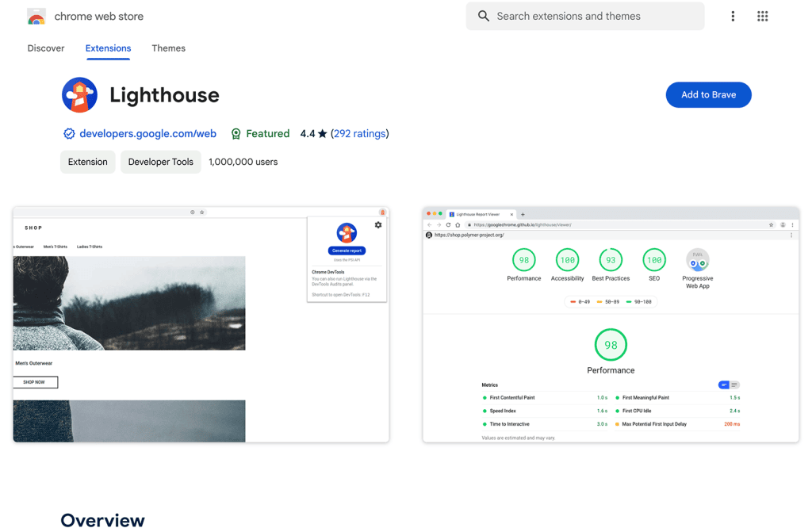Click the search magnifier icon

point(484,16)
